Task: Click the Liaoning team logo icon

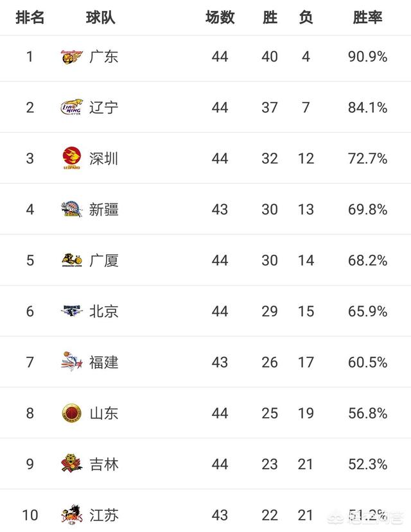Action: point(72,107)
